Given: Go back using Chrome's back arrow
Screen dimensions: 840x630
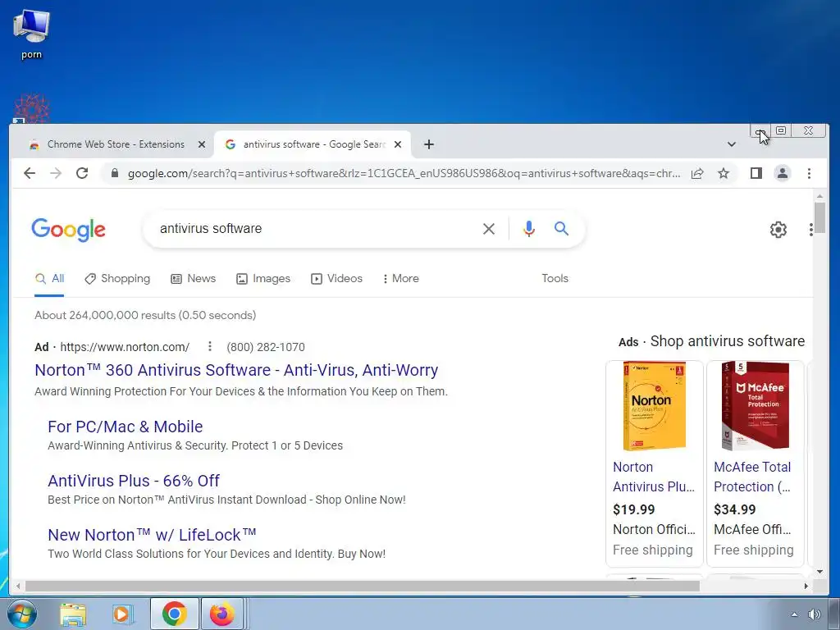Looking at the screenshot, I should click(30, 173).
